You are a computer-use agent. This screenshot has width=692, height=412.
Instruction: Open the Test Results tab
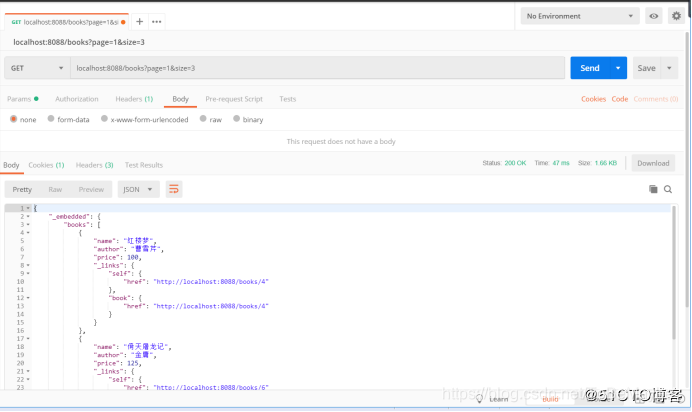(x=144, y=165)
